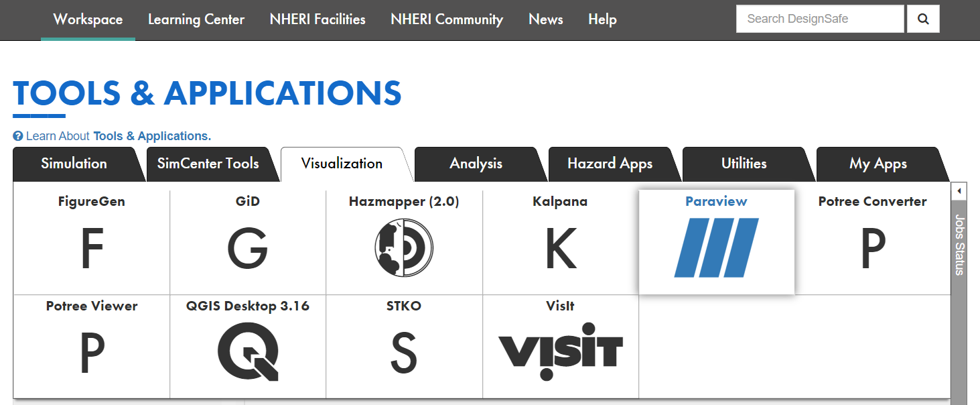Open the Potree Converter icon
This screenshot has width=980, height=405.
coord(872,248)
